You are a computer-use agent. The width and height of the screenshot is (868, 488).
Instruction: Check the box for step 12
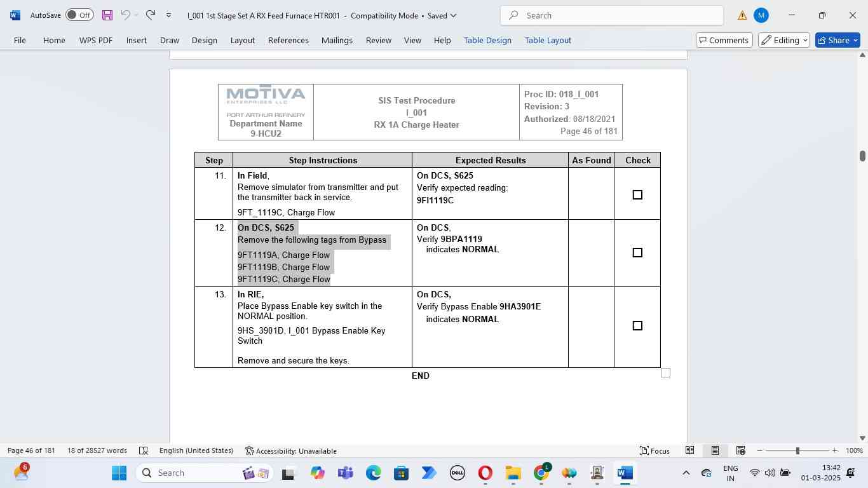click(637, 253)
